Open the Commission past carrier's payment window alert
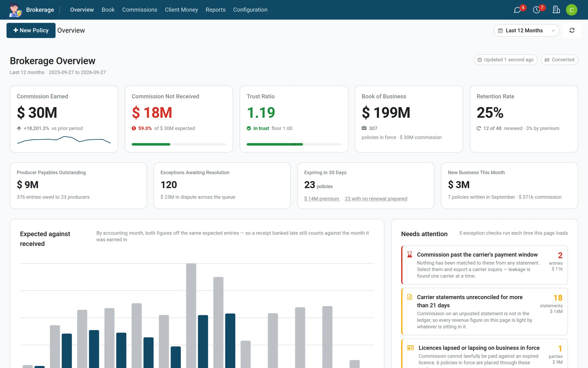588x368 pixels. [484, 265]
